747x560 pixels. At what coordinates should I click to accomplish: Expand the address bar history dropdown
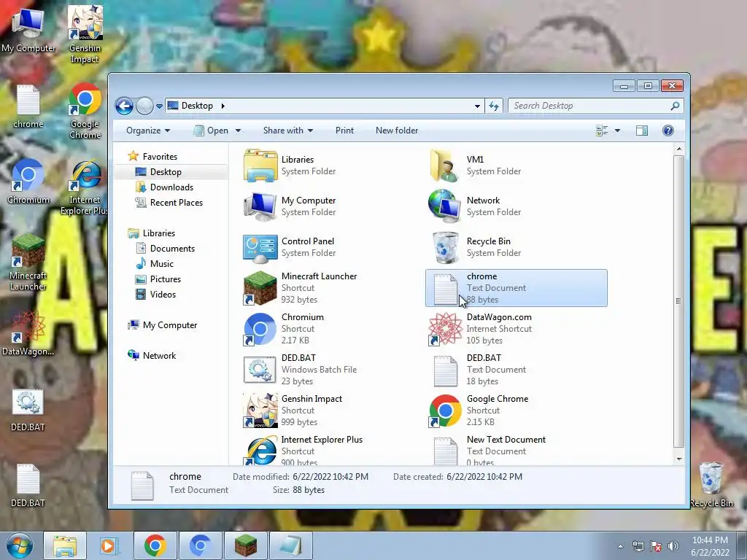coord(477,106)
